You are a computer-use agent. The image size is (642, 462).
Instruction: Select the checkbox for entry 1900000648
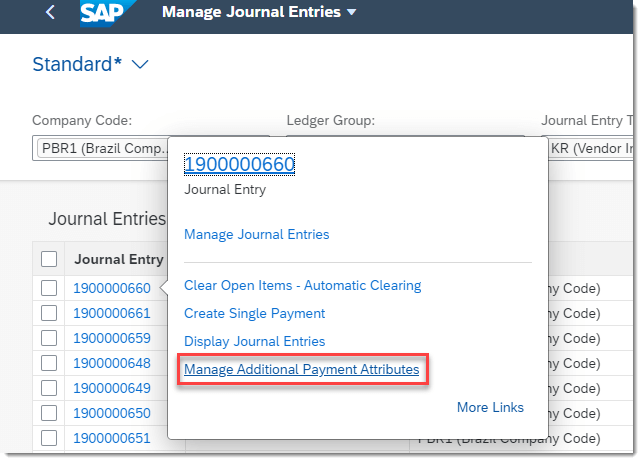click(x=49, y=363)
